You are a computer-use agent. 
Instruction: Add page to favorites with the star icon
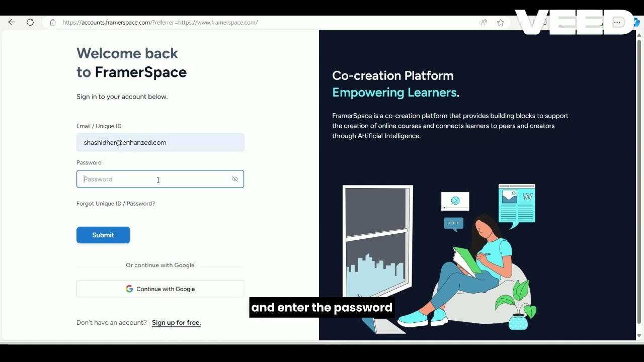(x=501, y=22)
